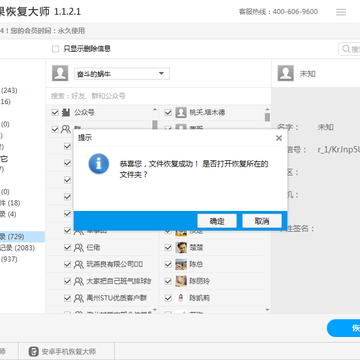The width and height of the screenshot is (360, 360).
Task: Uncheck the 陈凯莉 contact checkbox
Action: tap(168, 298)
